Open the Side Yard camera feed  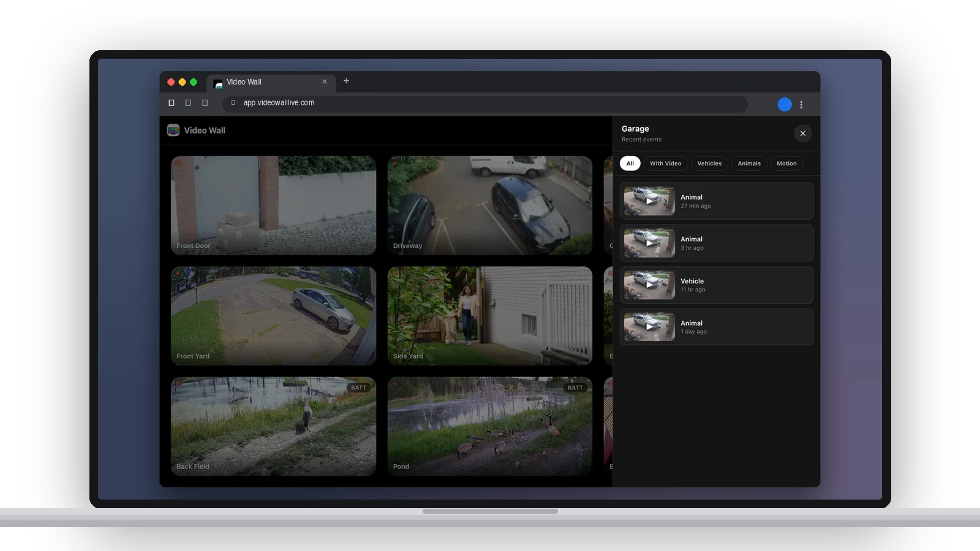(490, 316)
